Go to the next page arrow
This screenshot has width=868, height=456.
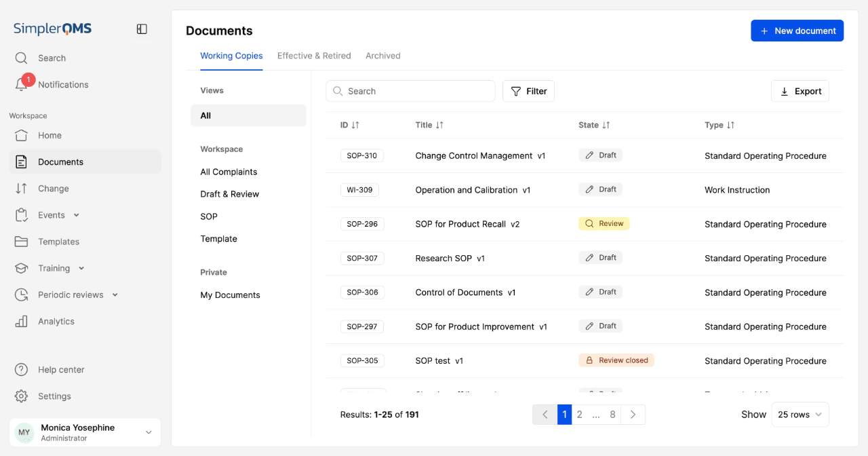pos(633,415)
